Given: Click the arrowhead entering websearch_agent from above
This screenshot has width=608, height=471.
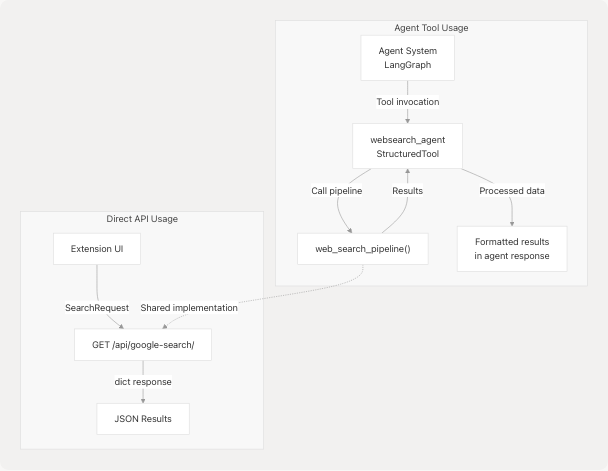Looking at the screenshot, I should pyautogui.click(x=407, y=119).
